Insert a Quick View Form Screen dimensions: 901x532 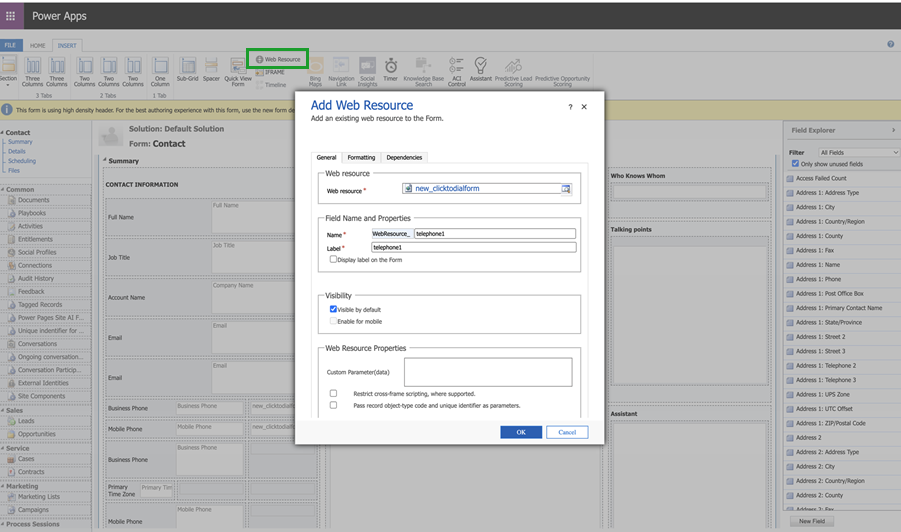click(238, 71)
